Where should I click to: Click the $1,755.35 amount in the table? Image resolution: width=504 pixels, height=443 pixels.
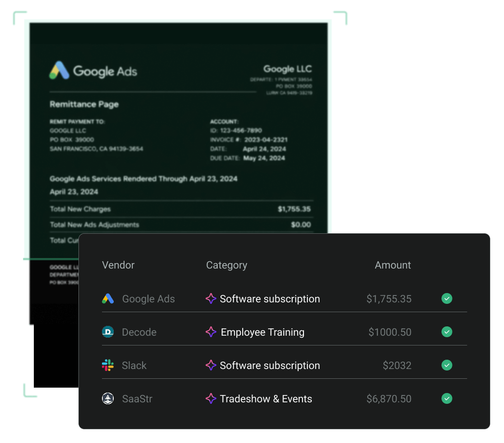pyautogui.click(x=389, y=299)
